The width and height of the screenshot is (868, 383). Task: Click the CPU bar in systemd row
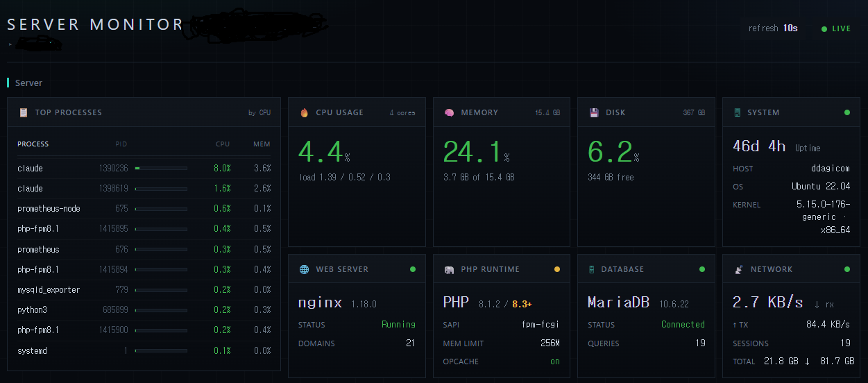pyautogui.click(x=161, y=351)
